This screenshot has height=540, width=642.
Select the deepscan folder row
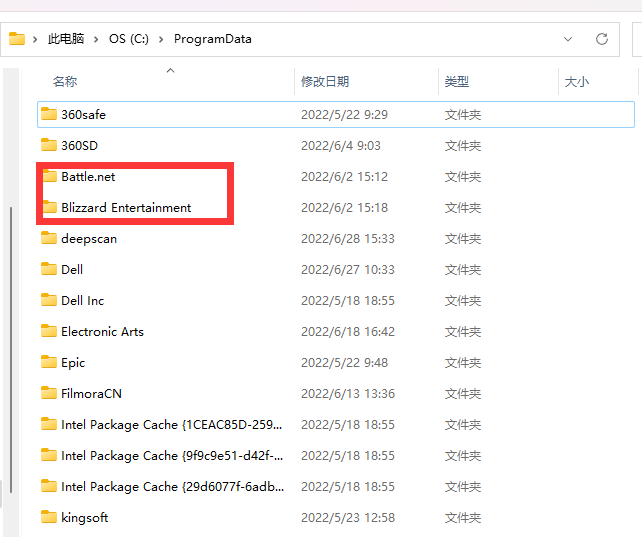336,239
